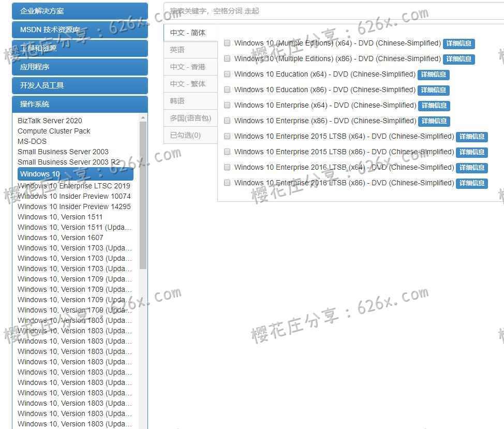Click Enterprise 2016 LTSB (x64) DVD title

[x=344, y=168]
